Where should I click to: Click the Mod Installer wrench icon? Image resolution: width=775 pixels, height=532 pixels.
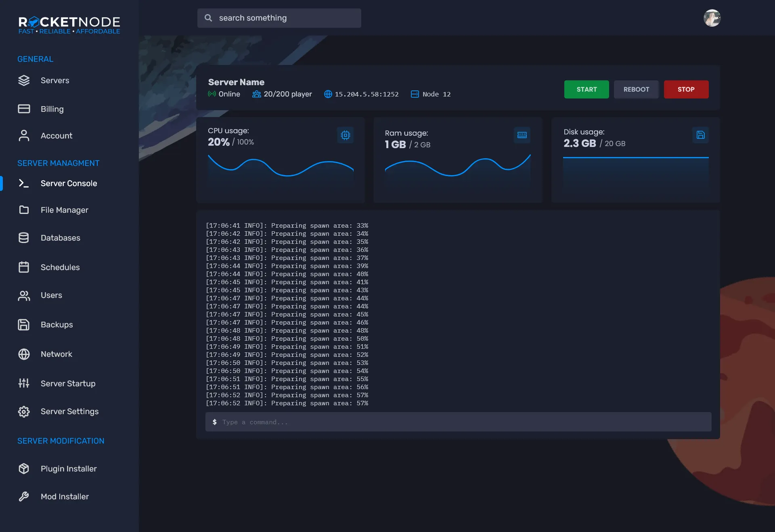pos(24,496)
